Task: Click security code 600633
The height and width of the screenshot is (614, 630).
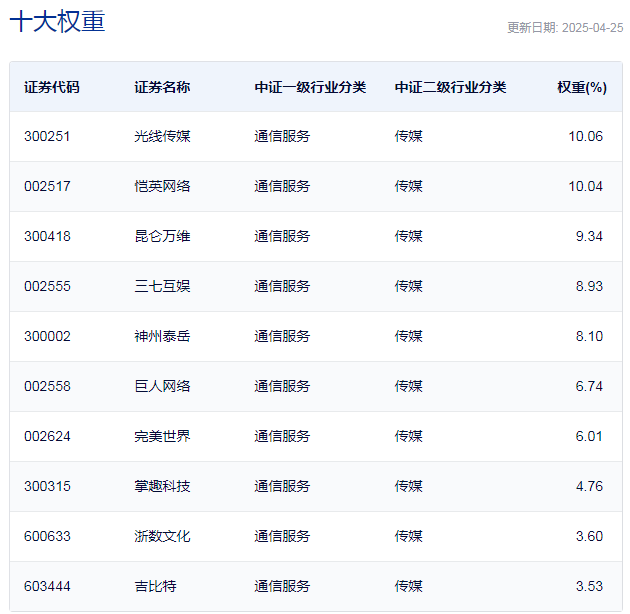Action: (48, 536)
